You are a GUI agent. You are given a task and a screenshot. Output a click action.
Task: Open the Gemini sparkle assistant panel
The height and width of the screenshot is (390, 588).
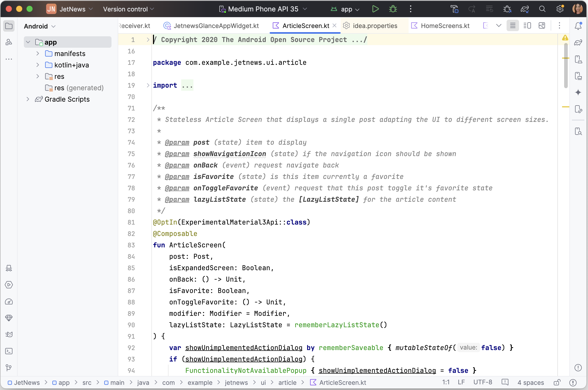tap(578, 93)
